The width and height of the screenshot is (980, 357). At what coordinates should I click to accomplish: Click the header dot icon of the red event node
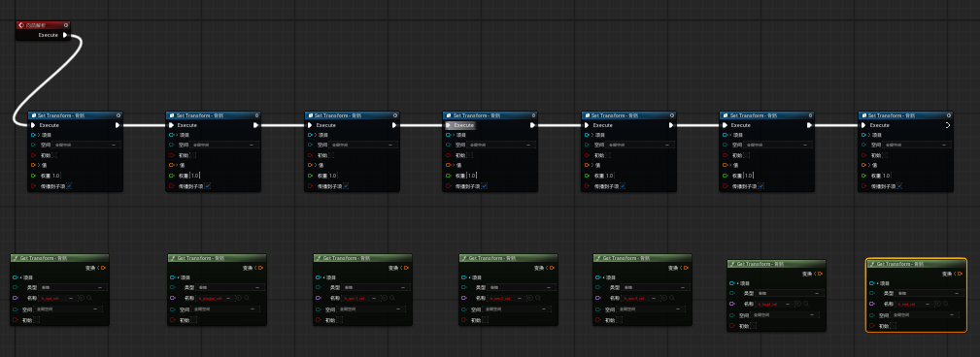click(66, 25)
